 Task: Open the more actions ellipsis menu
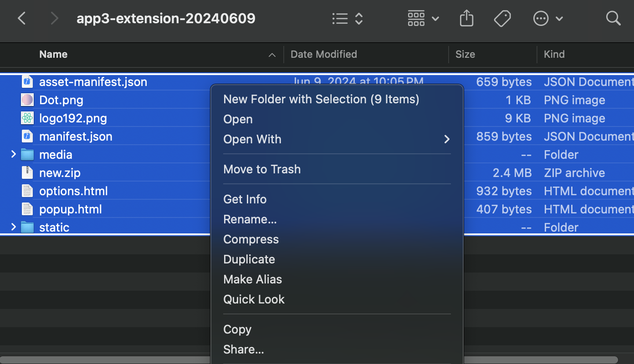(x=548, y=18)
